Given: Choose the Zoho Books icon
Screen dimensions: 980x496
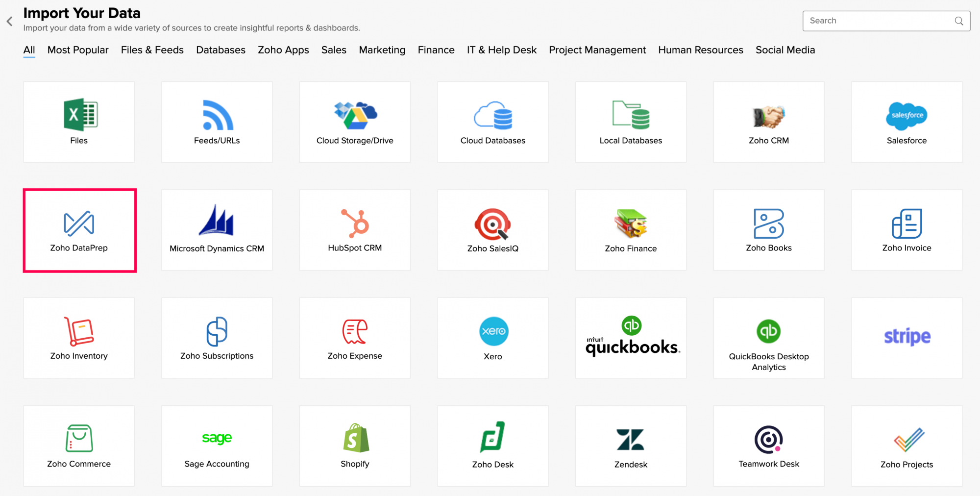Looking at the screenshot, I should (x=769, y=223).
